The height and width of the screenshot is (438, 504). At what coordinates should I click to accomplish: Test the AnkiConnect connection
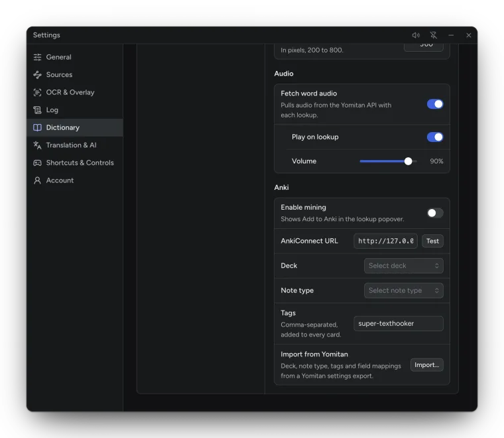point(432,241)
